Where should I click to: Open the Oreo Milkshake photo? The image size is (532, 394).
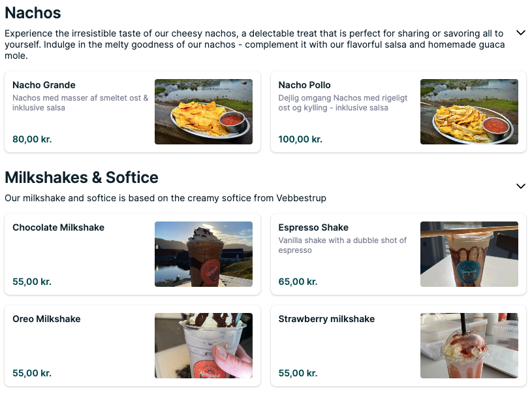coord(204,346)
